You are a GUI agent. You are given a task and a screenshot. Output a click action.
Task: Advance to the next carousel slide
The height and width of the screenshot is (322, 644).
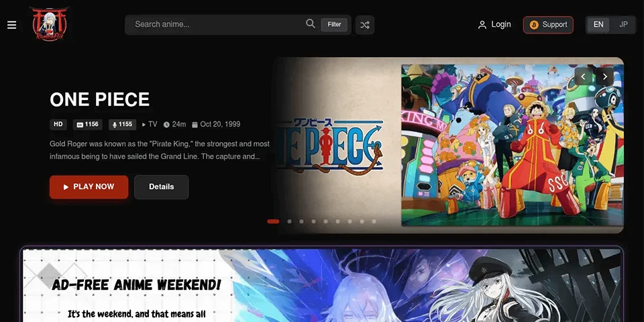click(x=604, y=76)
